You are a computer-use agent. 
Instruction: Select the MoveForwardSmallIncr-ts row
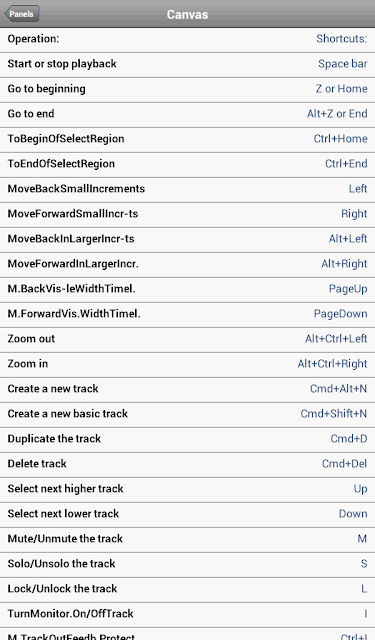click(x=187, y=214)
